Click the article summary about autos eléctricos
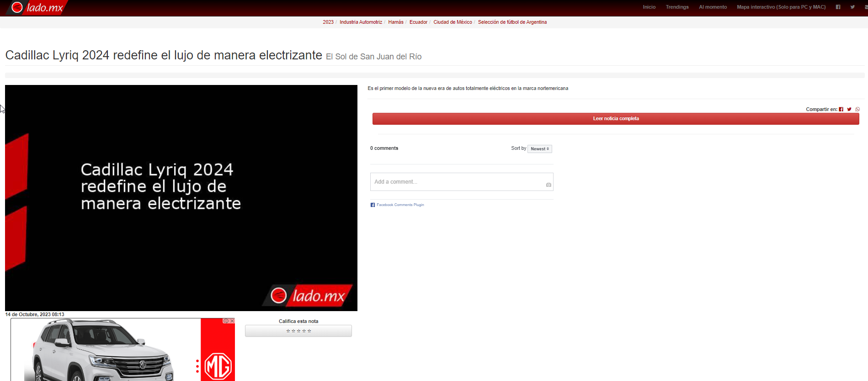The width and height of the screenshot is (868, 381). click(468, 88)
